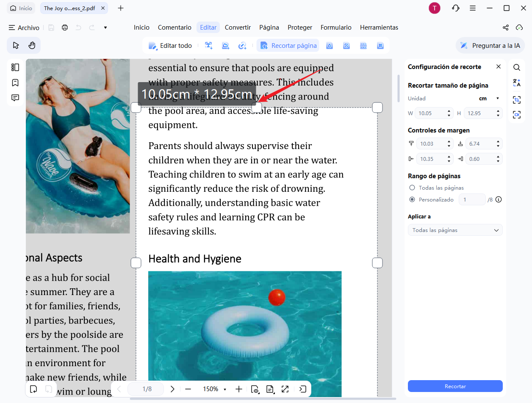Go to next page arrow
The width and height of the screenshot is (532, 403).
point(172,389)
